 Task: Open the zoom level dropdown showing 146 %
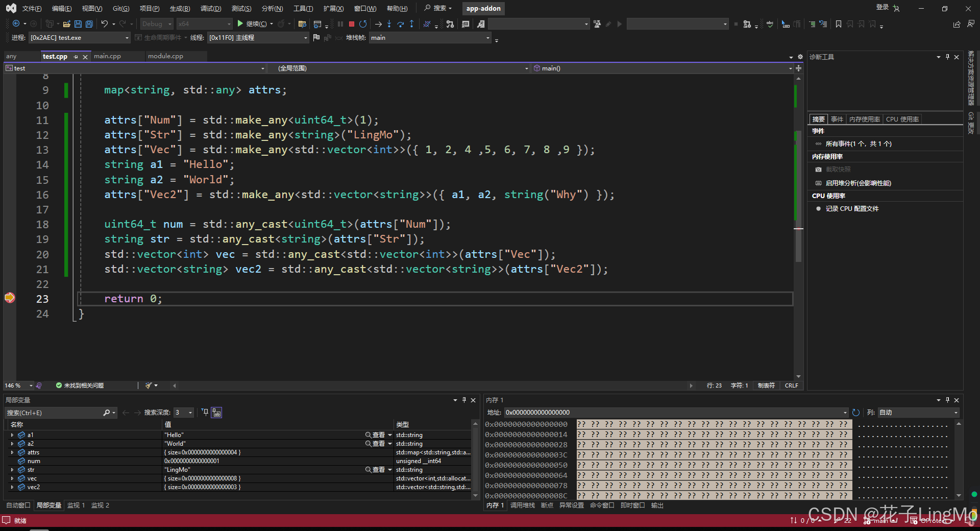click(x=18, y=385)
